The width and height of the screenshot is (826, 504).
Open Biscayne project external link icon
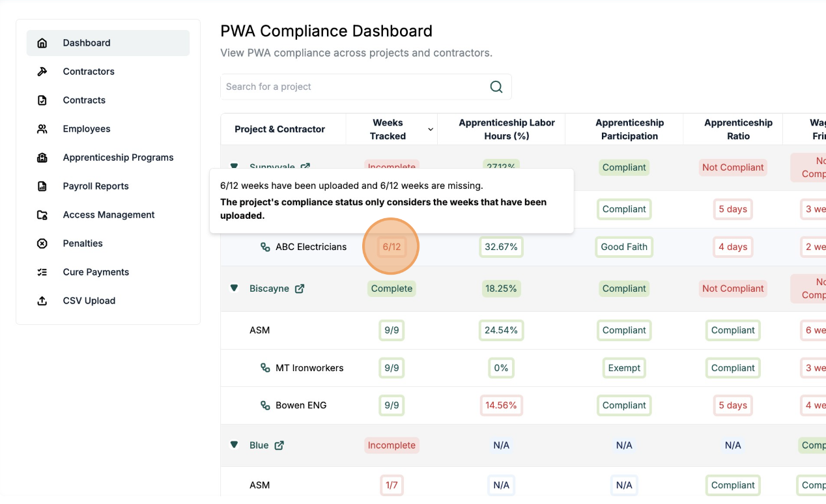pos(300,288)
